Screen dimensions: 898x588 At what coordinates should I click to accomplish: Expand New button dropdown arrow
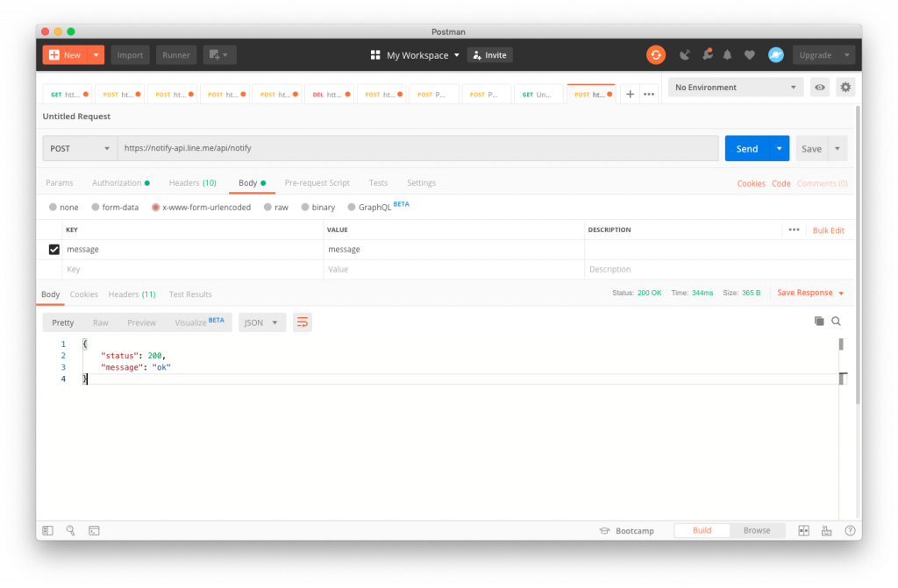(96, 55)
